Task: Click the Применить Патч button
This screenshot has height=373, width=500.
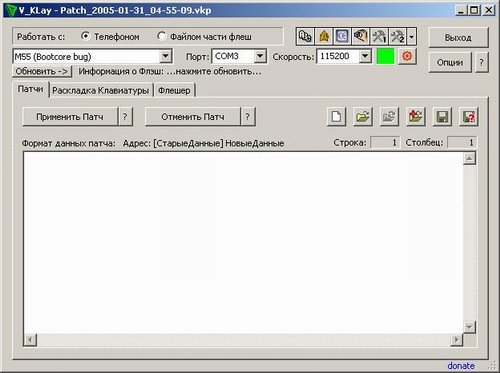Action: (x=70, y=117)
